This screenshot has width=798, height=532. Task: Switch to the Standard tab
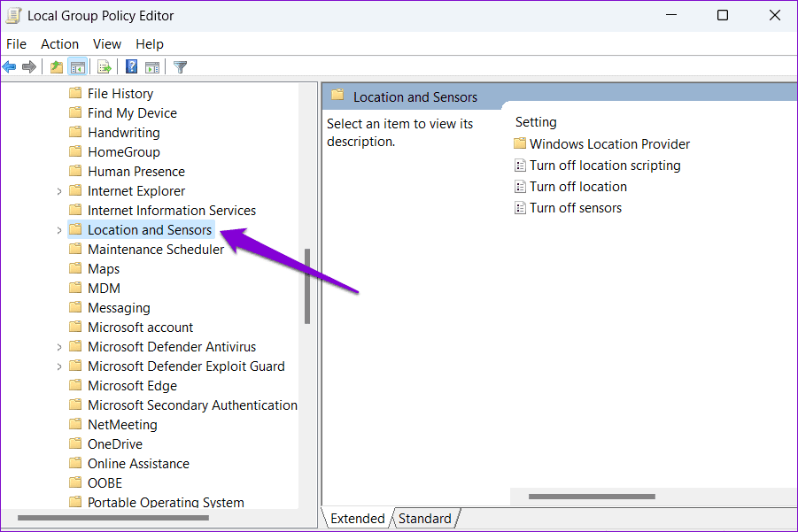click(424, 518)
